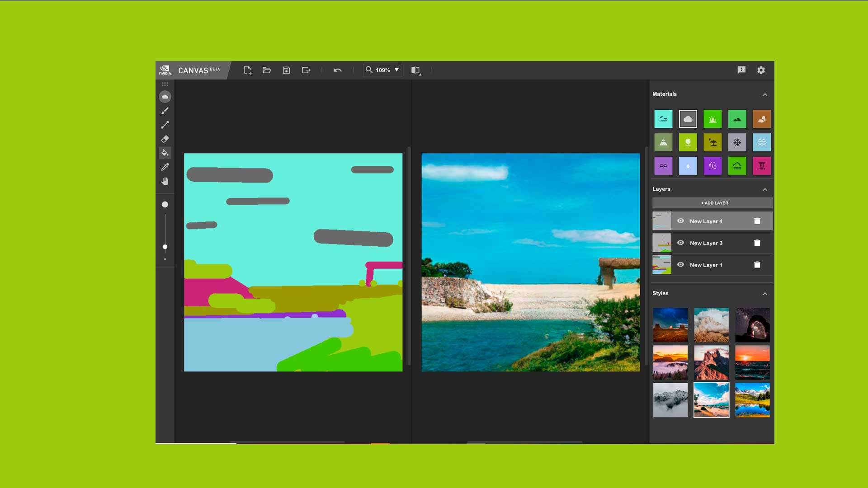Collapse the Styles section
This screenshot has height=488, width=868.
[x=765, y=293]
